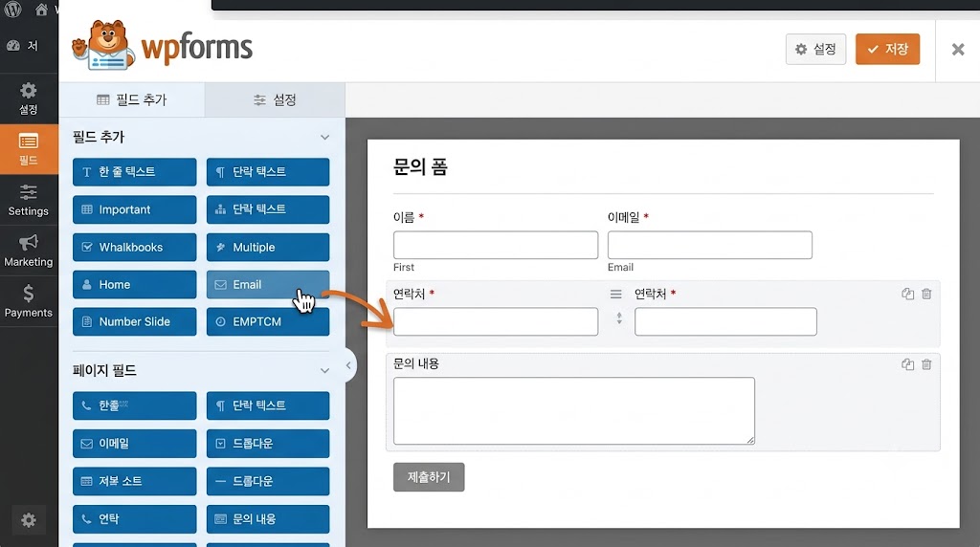Collapse the 페이지 필드 section chevron
The image size is (980, 547).
tap(324, 370)
